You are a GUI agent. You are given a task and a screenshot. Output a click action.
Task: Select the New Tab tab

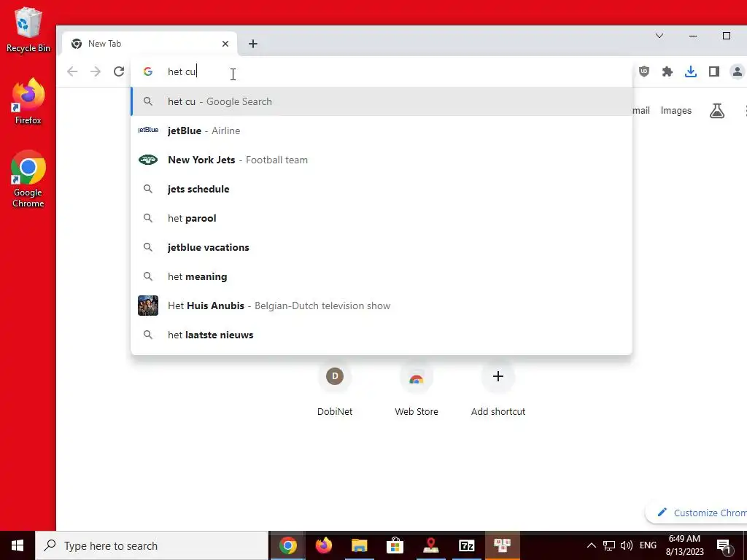[149, 44]
